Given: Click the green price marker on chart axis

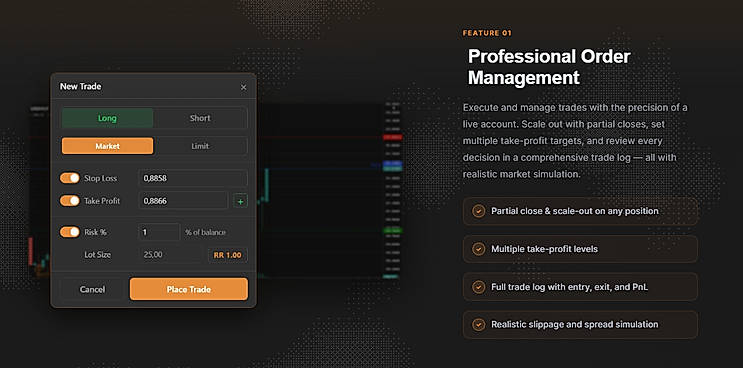Looking at the screenshot, I should (x=392, y=230).
